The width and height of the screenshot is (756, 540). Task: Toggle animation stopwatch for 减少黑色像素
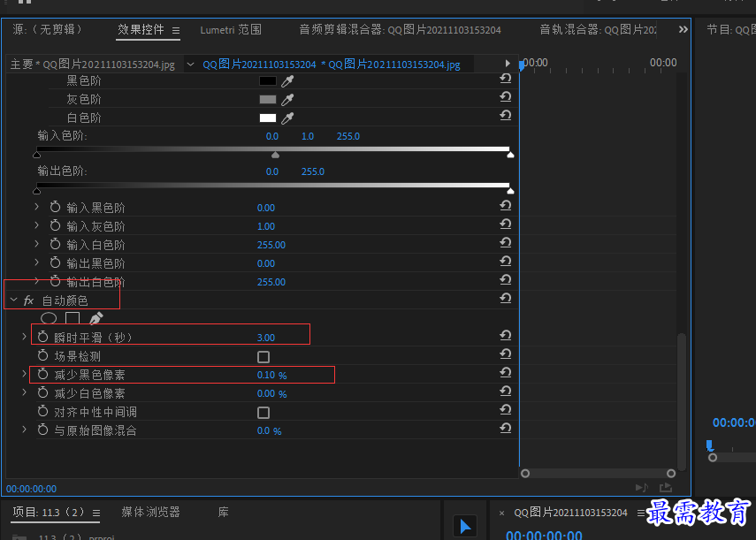pyautogui.click(x=43, y=374)
